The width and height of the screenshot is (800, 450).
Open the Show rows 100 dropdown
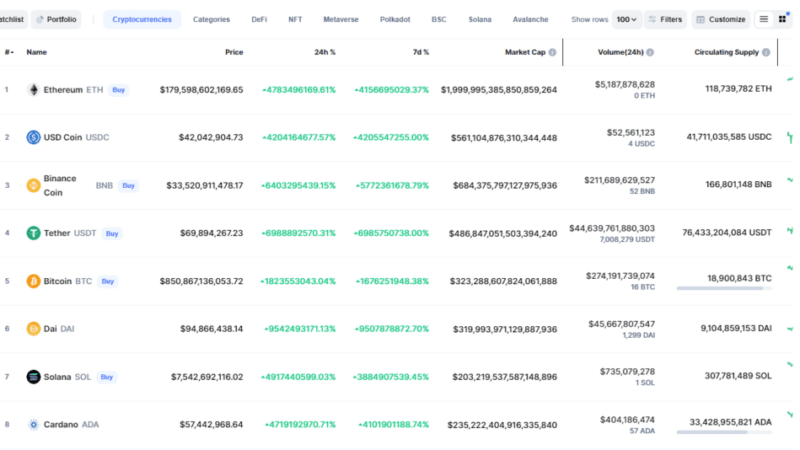point(627,19)
